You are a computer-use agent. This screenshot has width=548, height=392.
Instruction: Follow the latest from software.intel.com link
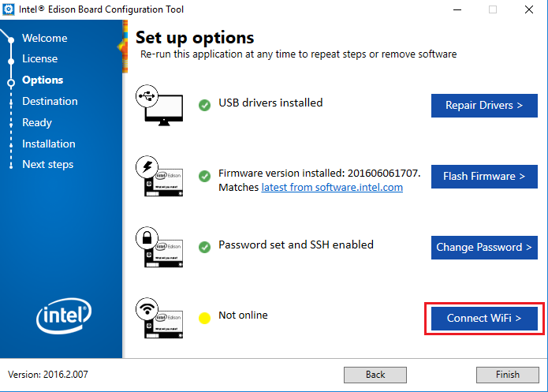[332, 187]
